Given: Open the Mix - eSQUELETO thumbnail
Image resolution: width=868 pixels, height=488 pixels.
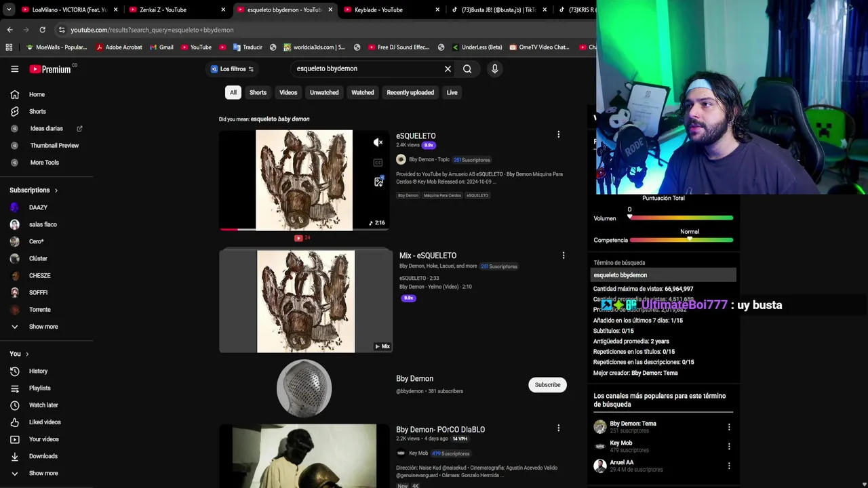Looking at the screenshot, I should (306, 302).
